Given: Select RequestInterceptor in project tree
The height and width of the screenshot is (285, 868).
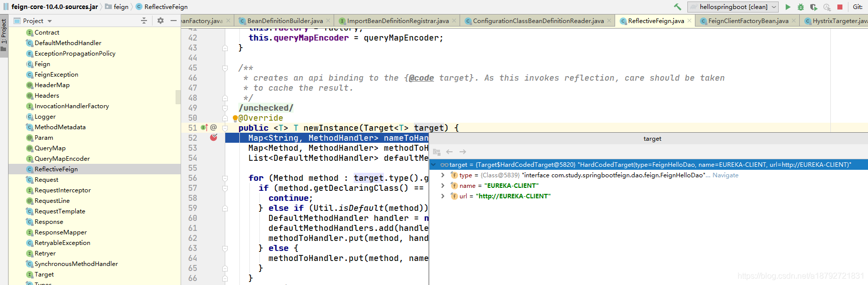Looking at the screenshot, I should [x=62, y=190].
